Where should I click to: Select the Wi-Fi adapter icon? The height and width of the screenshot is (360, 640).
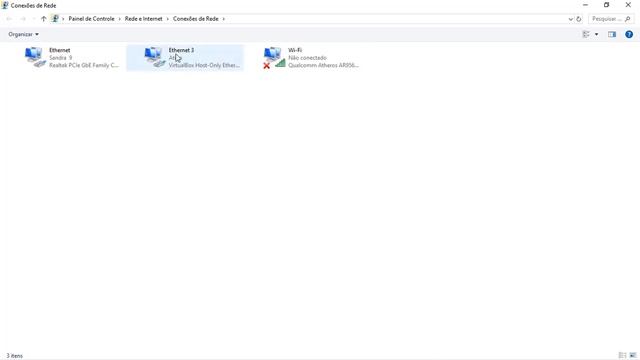tap(274, 58)
